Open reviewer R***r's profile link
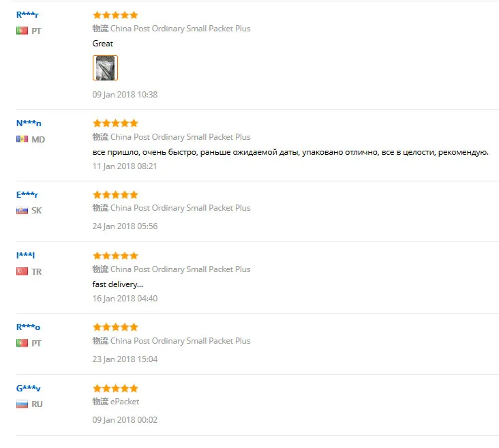499x448 pixels. [27, 14]
